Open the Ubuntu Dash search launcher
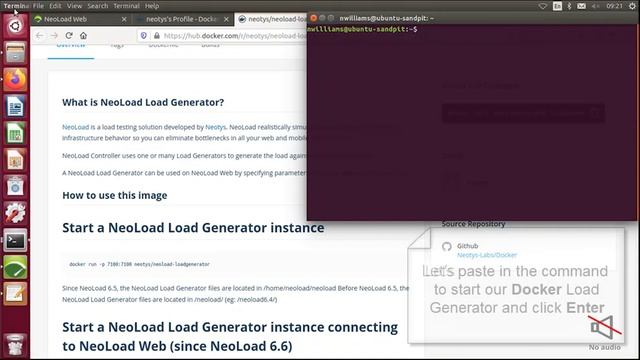This screenshot has height=360, width=640. [15, 26]
